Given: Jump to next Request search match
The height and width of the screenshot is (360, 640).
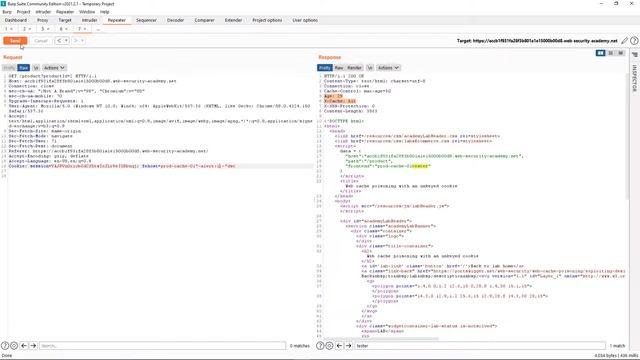Looking at the screenshot, I should 33,346.
